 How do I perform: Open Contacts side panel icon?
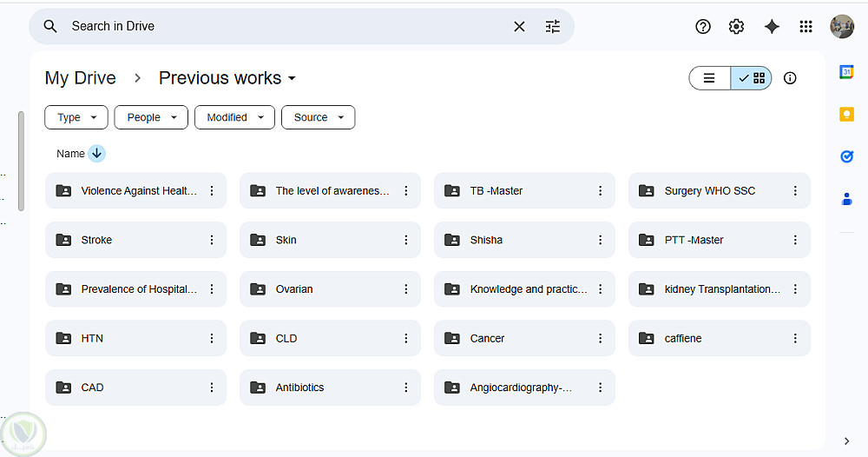pyautogui.click(x=846, y=199)
